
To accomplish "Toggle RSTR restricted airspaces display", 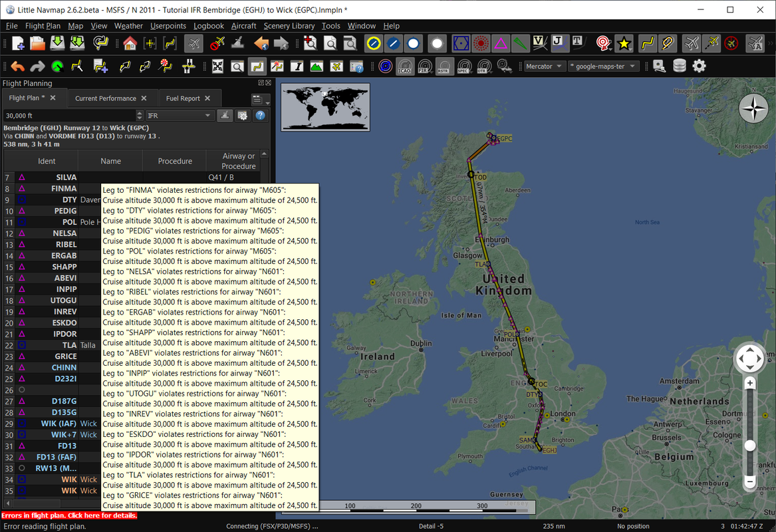I will click(444, 66).
